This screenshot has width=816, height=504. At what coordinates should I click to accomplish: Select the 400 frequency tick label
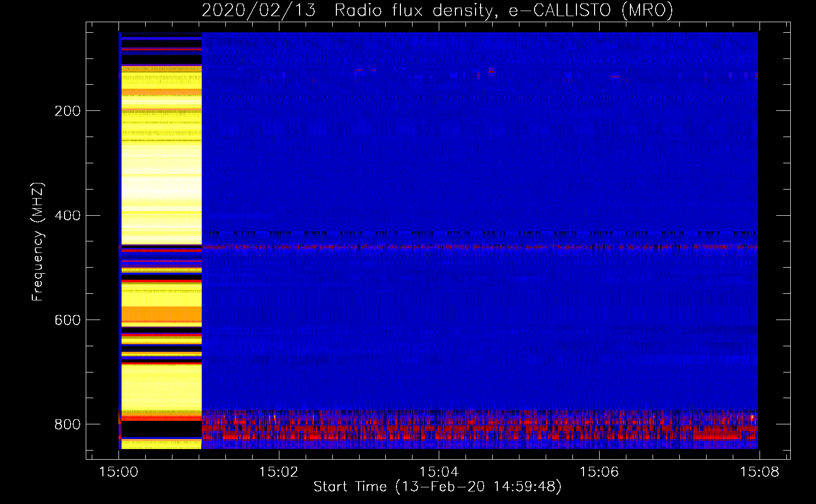click(x=68, y=215)
